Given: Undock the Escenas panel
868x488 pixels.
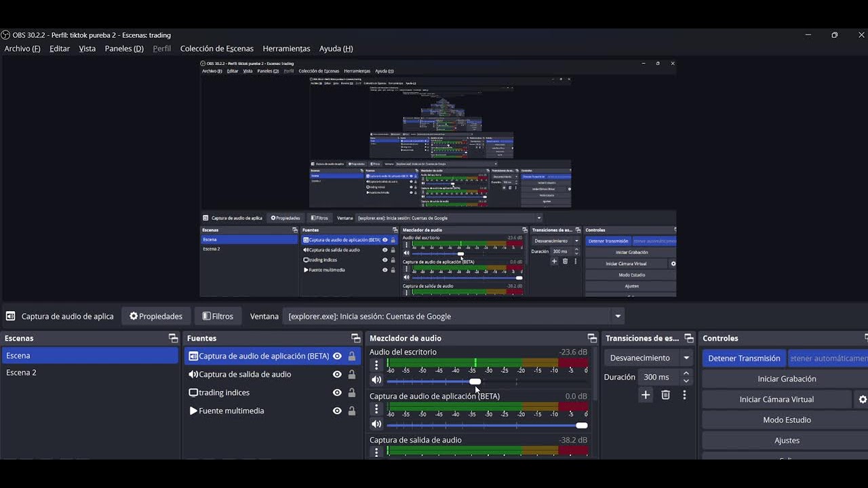Looking at the screenshot, I should (x=173, y=338).
